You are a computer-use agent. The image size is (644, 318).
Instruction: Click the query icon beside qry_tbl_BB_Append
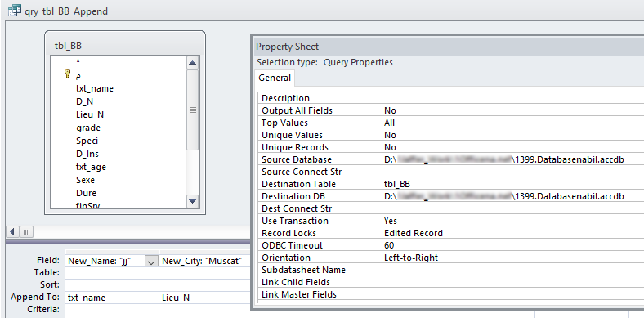(x=15, y=11)
